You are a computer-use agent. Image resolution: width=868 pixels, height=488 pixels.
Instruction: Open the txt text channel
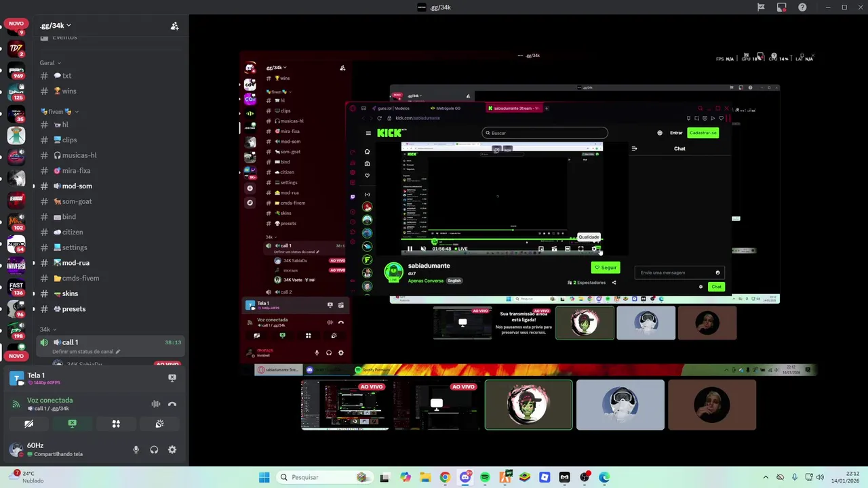110,76
